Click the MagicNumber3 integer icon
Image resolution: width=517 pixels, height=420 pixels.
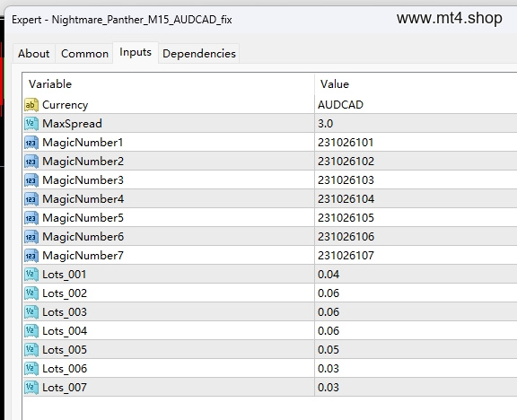coord(31,180)
